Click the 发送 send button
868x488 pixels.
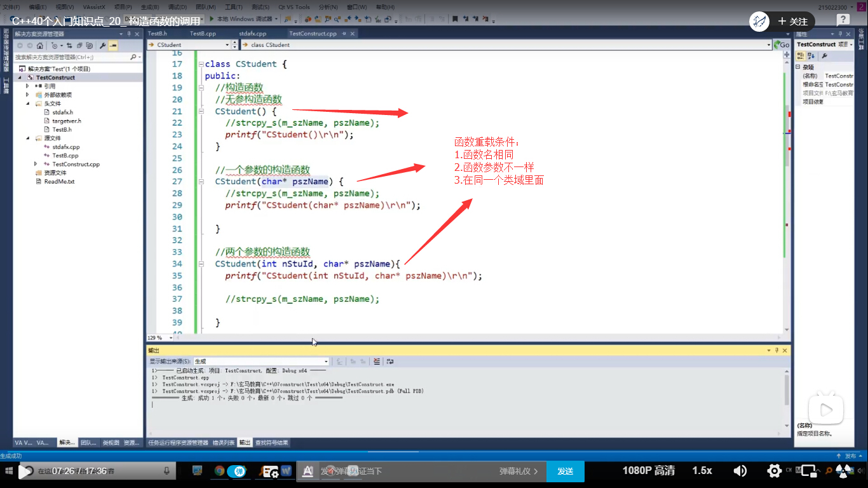(565, 471)
